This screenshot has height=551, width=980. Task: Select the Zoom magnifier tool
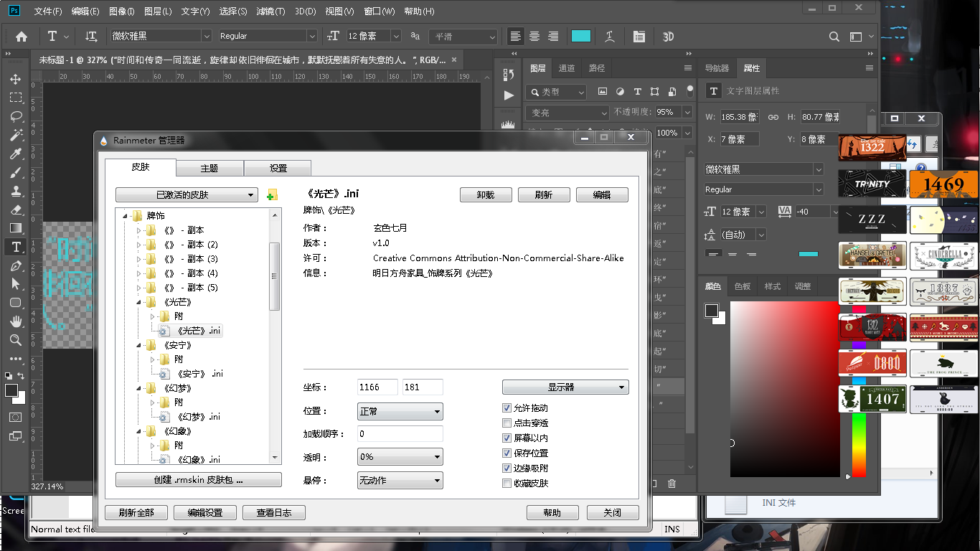[x=15, y=340]
